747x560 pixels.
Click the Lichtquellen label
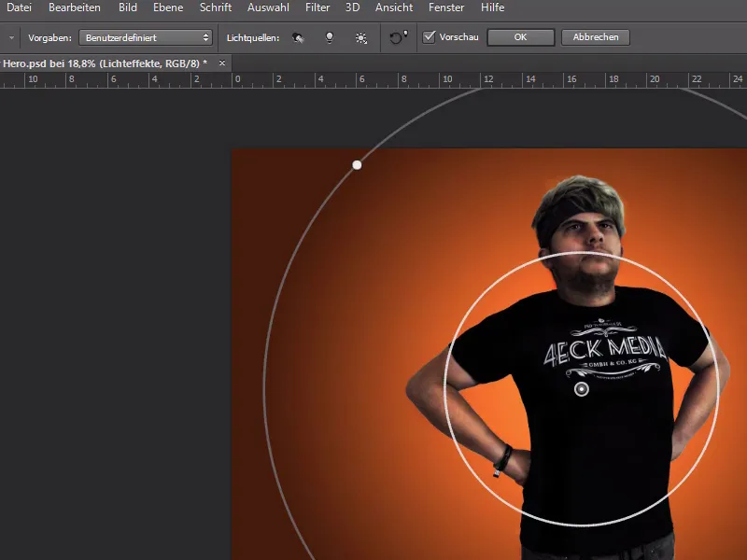pyautogui.click(x=253, y=37)
